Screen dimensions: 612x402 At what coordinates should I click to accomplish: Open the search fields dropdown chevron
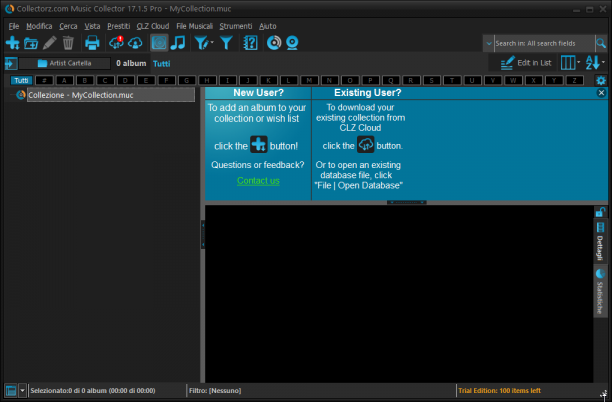[489, 44]
